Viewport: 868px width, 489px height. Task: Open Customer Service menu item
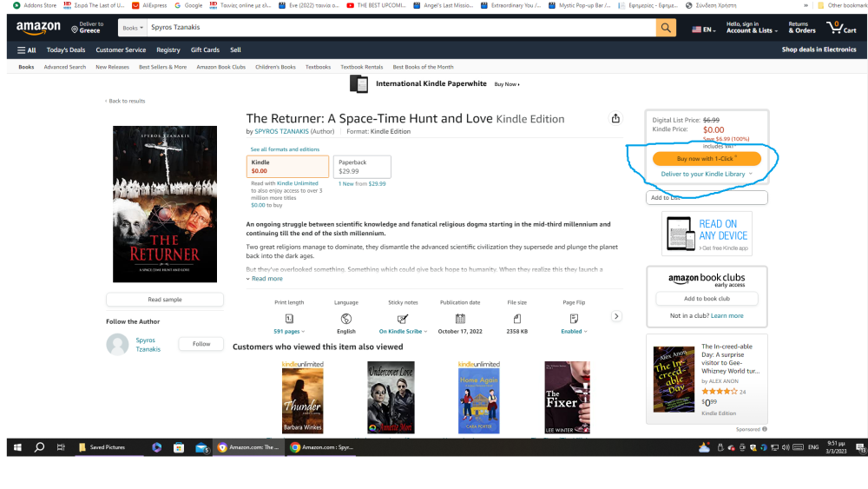coord(121,50)
